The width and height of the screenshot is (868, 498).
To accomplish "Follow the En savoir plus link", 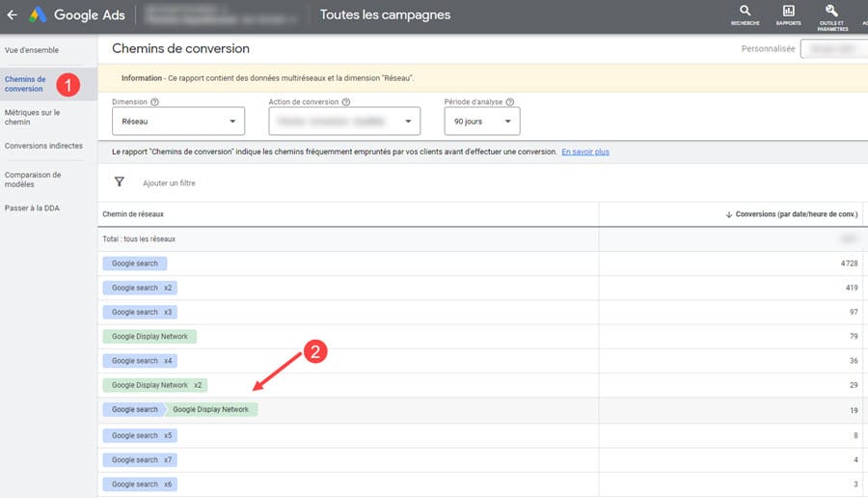I will [585, 152].
